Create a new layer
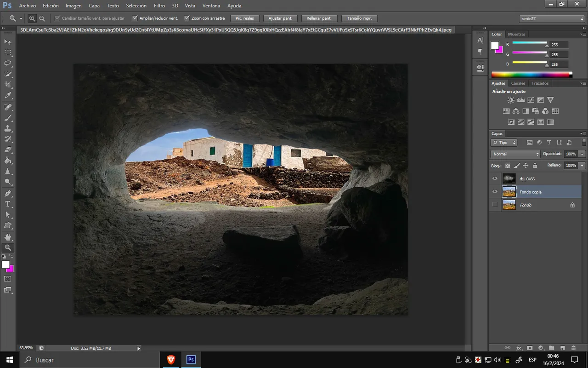The image size is (588, 368). 562,348
